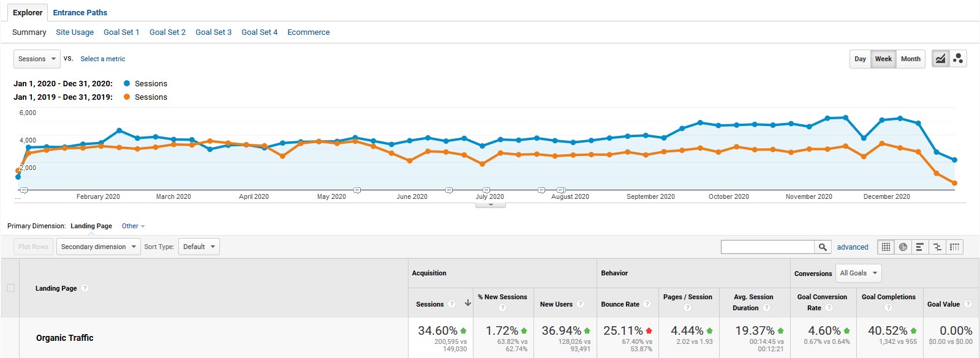Open help icon for Sessions column

click(452, 304)
